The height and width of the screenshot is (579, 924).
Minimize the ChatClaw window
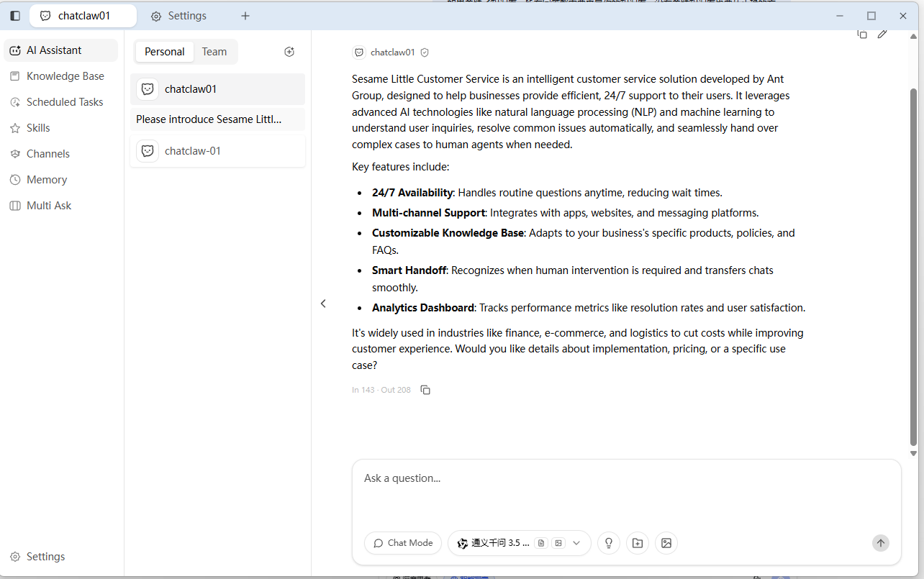click(839, 16)
